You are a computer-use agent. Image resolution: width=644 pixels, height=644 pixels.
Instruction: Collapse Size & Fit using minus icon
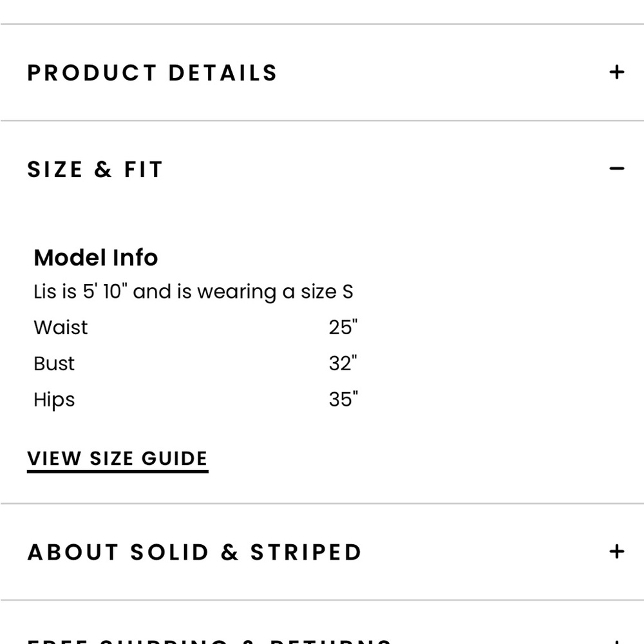[x=616, y=169]
